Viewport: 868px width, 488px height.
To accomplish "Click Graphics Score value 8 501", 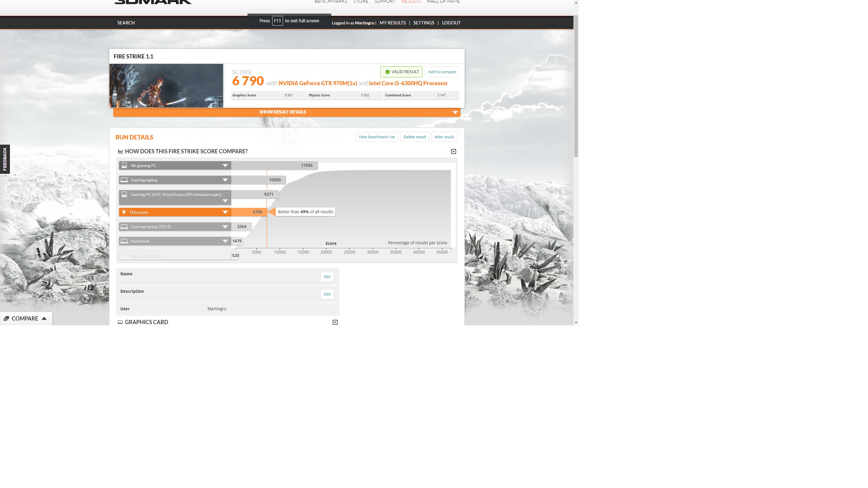I will click(288, 95).
